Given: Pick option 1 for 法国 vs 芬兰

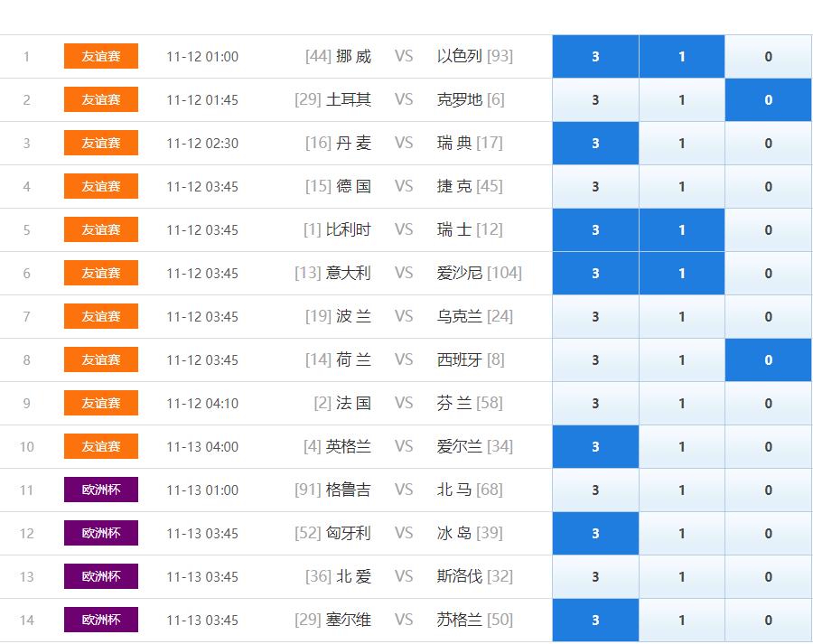Looking at the screenshot, I should [x=681, y=403].
